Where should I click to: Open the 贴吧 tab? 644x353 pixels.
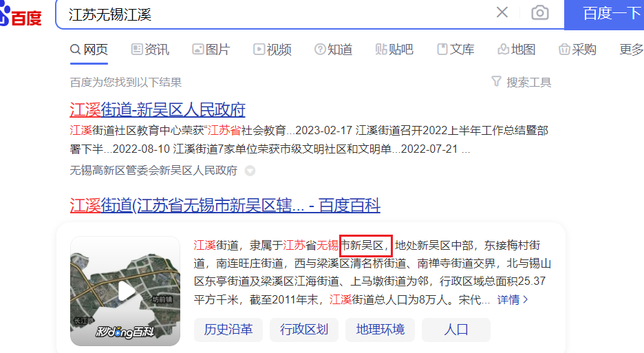pos(394,50)
